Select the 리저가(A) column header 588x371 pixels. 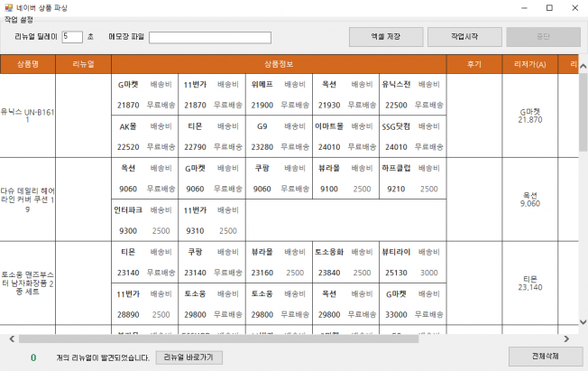click(530, 64)
